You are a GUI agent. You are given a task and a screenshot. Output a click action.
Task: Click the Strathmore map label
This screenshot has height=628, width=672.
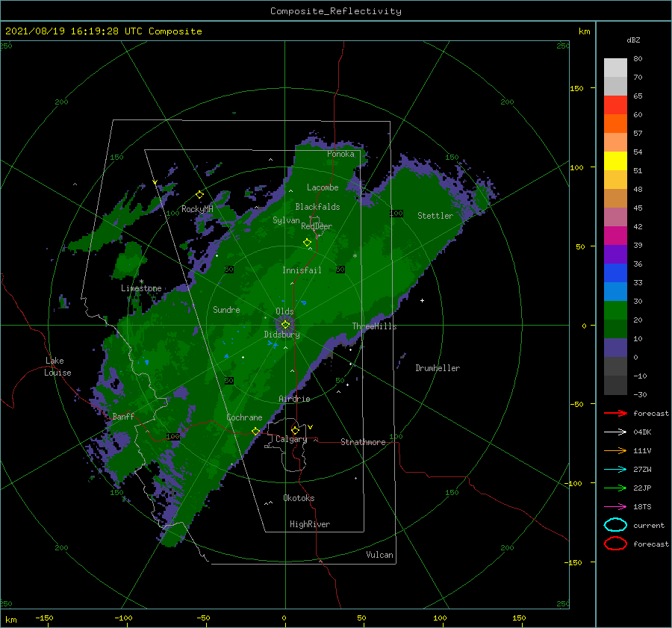(363, 442)
